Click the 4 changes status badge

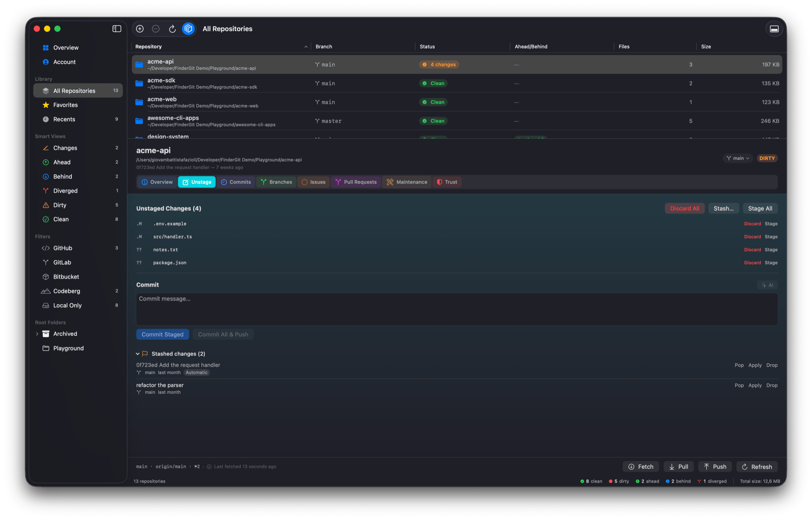[439, 64]
